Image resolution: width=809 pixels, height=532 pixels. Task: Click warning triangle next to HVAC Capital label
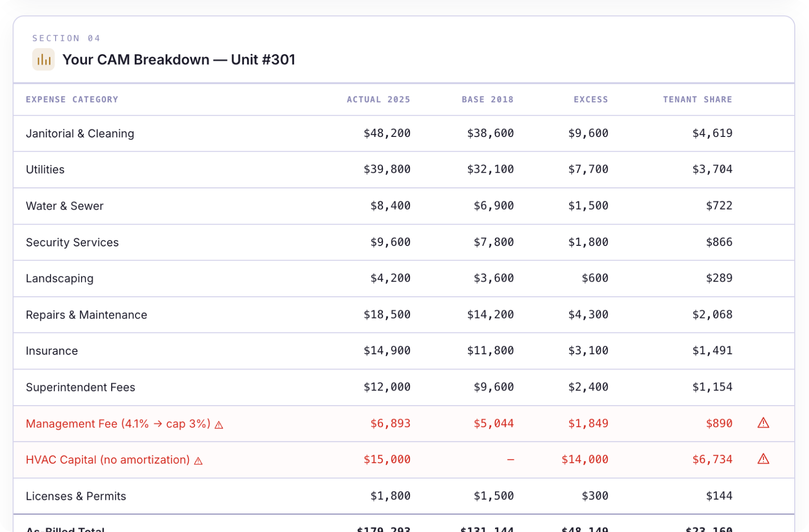click(199, 461)
